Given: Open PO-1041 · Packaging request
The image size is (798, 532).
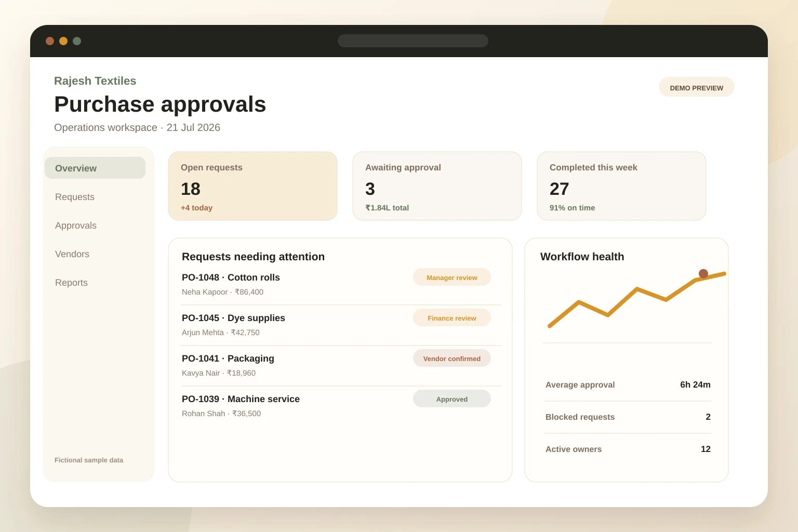Looking at the screenshot, I should coord(228,358).
